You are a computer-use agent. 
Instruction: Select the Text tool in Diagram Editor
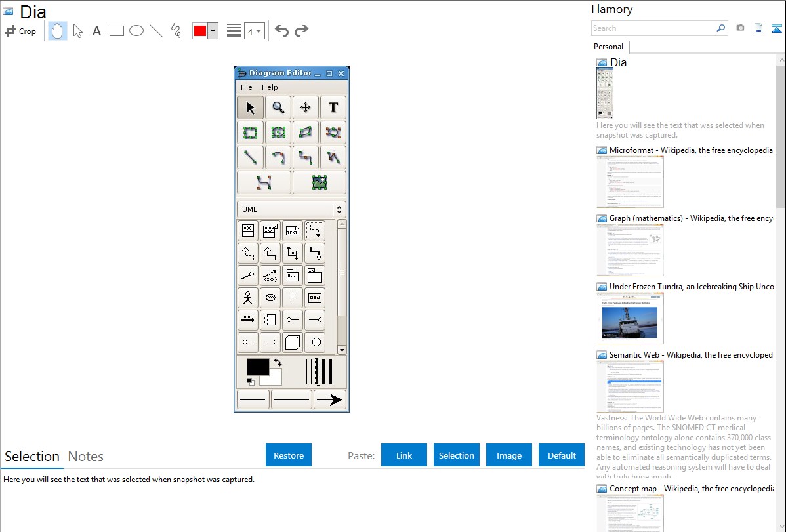(x=333, y=108)
